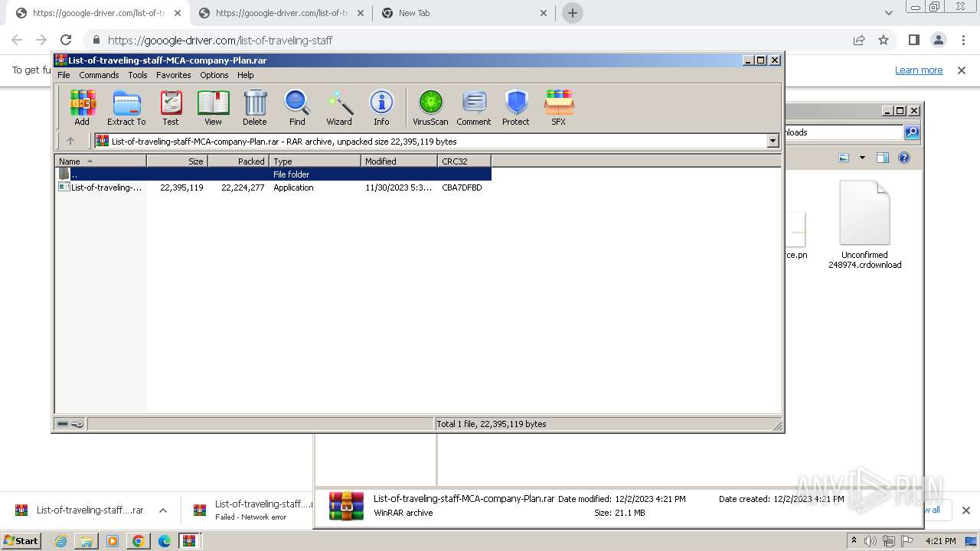Open the View toolbar icon
980x551 pixels.
click(213, 107)
